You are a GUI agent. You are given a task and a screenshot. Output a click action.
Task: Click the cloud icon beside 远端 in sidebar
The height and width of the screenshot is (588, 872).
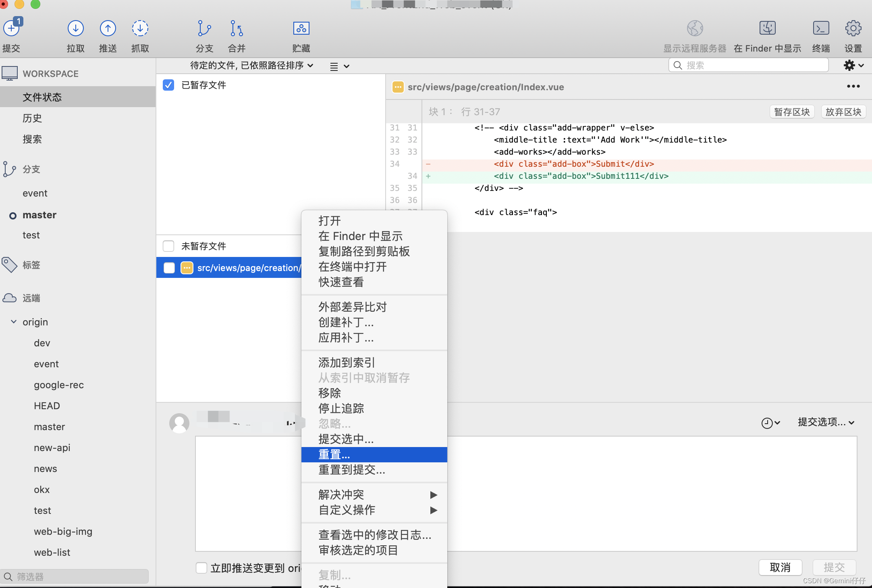10,298
